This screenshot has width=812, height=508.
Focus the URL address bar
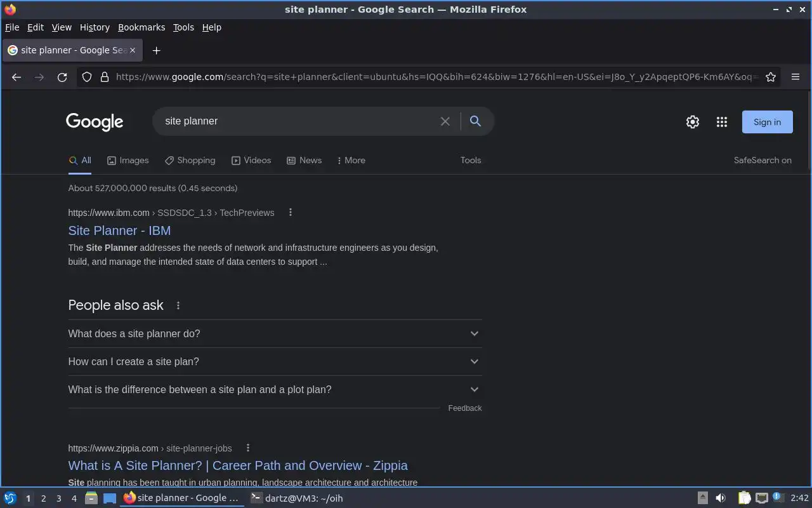(x=436, y=77)
